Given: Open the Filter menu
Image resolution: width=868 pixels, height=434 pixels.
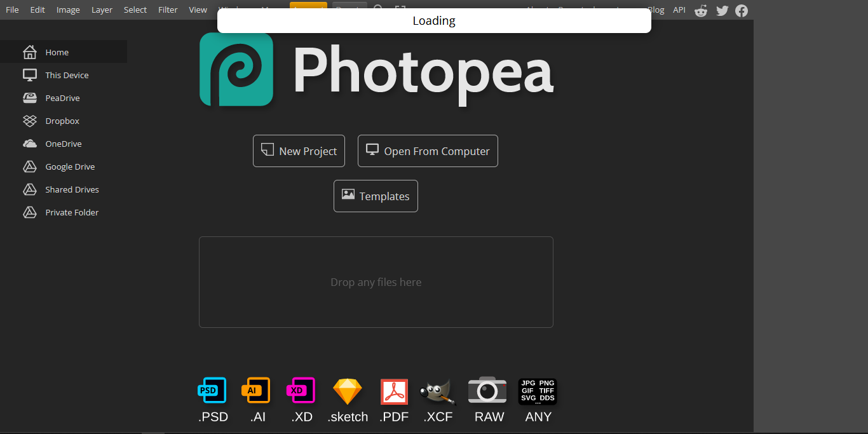Looking at the screenshot, I should [168, 10].
